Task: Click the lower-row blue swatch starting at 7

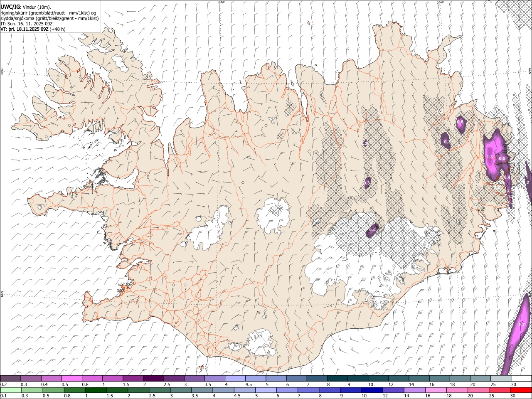Action: [308, 390]
